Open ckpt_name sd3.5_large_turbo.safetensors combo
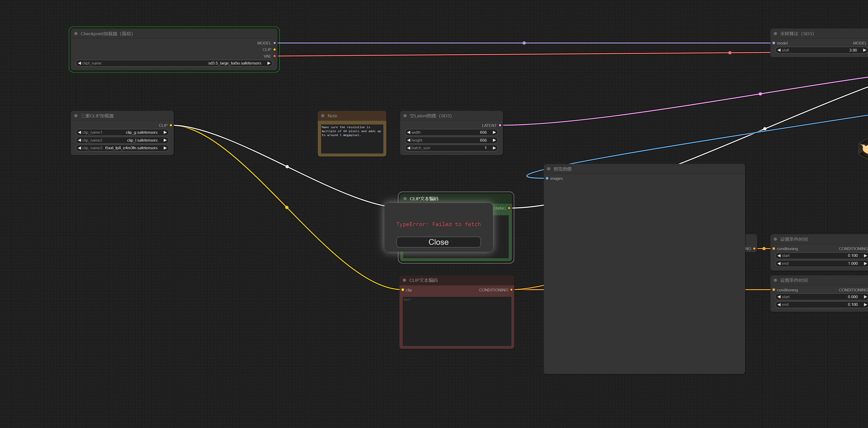 coord(174,63)
